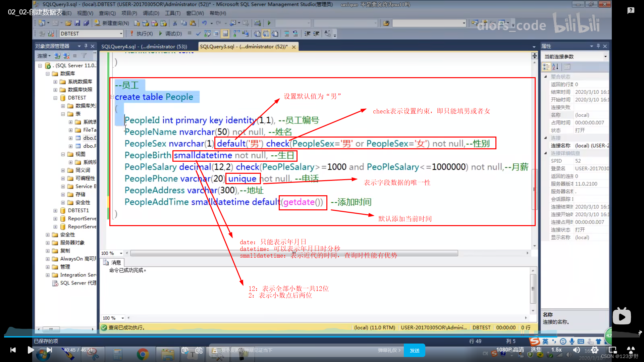
Task: Toggle picture-in-picture player icon
Action: [612, 350]
